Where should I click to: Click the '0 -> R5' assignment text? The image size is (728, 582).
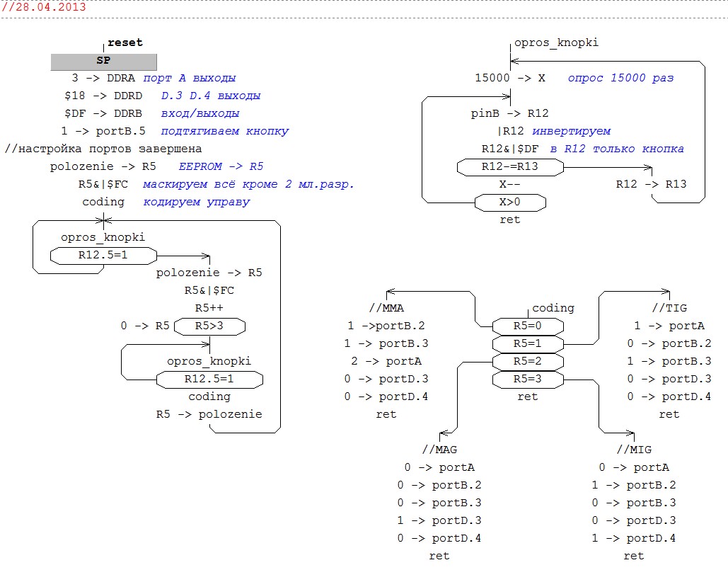[x=145, y=326]
